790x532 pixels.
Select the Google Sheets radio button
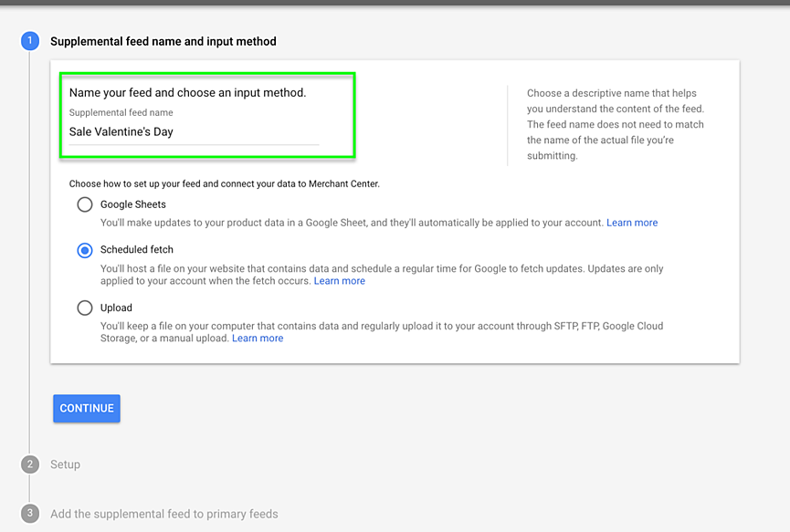[85, 204]
